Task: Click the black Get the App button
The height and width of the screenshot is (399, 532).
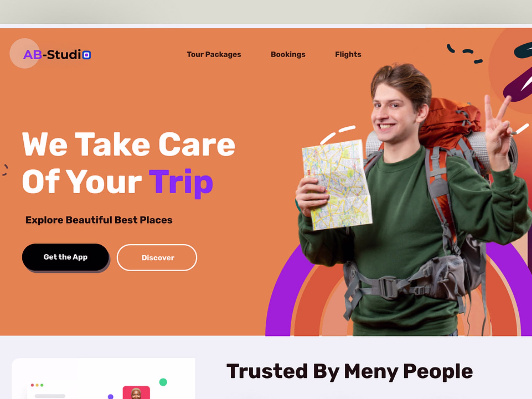Action: click(x=65, y=257)
